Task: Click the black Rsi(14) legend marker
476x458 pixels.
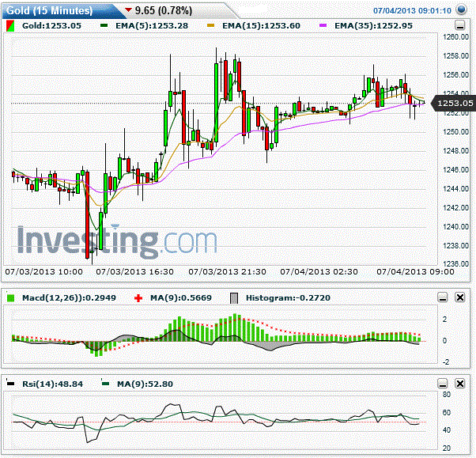Action: [10, 384]
